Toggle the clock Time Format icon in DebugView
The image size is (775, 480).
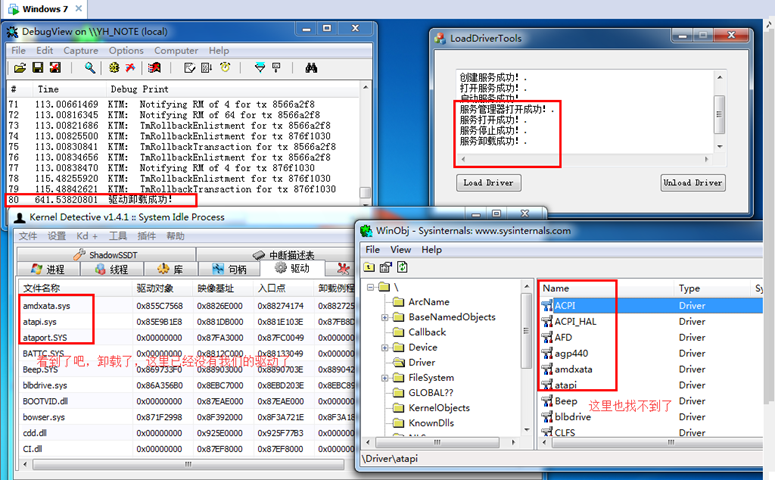(225, 68)
